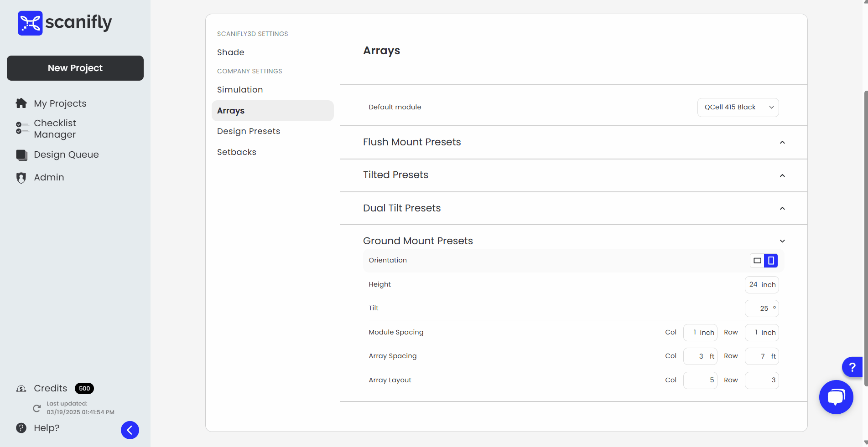Open the Design Queue
This screenshot has width=868, height=447.
pyautogui.click(x=66, y=154)
